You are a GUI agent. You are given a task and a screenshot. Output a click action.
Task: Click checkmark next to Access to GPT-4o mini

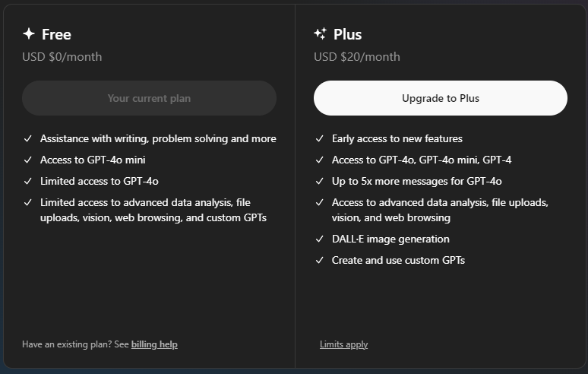click(x=28, y=160)
